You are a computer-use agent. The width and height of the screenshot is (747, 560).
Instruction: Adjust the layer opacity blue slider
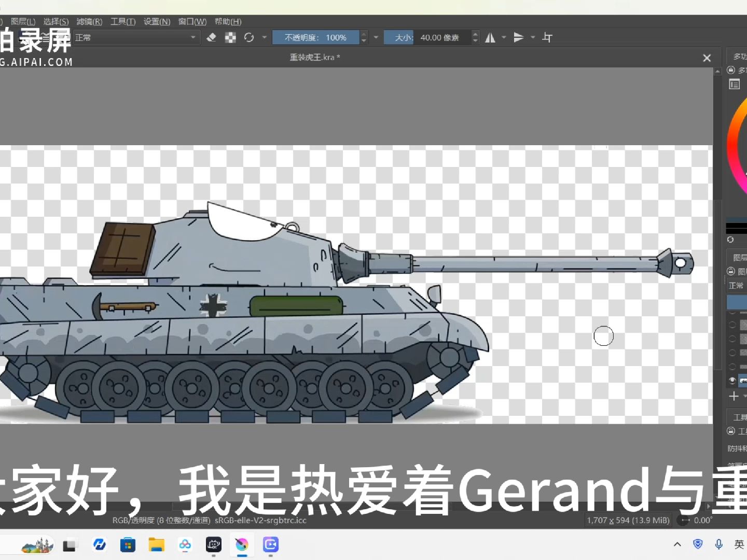[737, 303]
